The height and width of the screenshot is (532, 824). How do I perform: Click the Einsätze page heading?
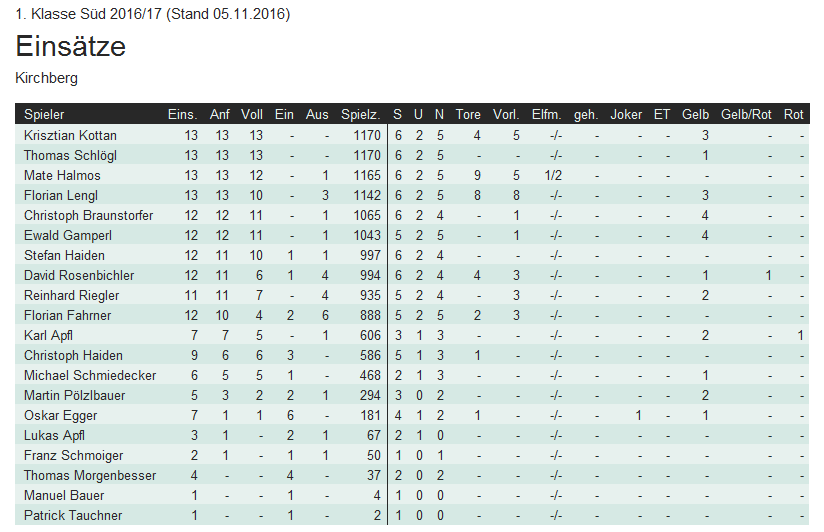pos(70,46)
